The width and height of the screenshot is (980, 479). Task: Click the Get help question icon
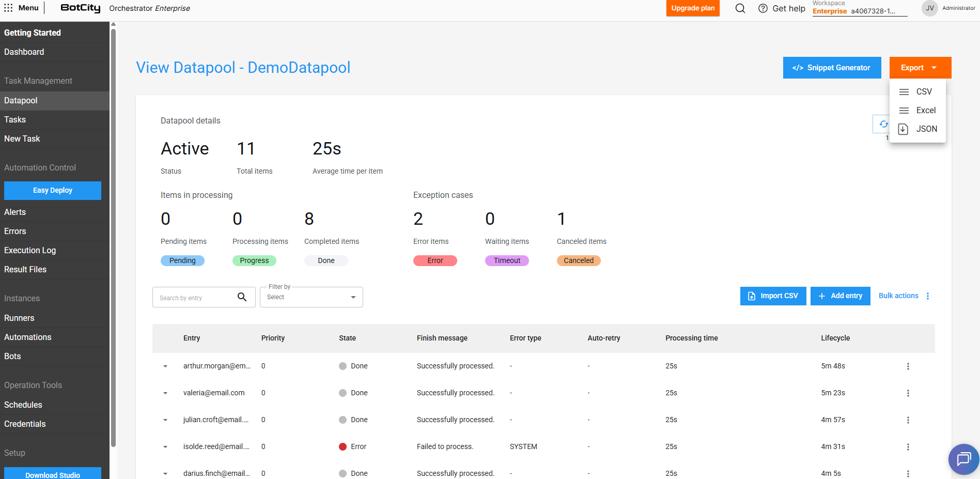tap(763, 8)
